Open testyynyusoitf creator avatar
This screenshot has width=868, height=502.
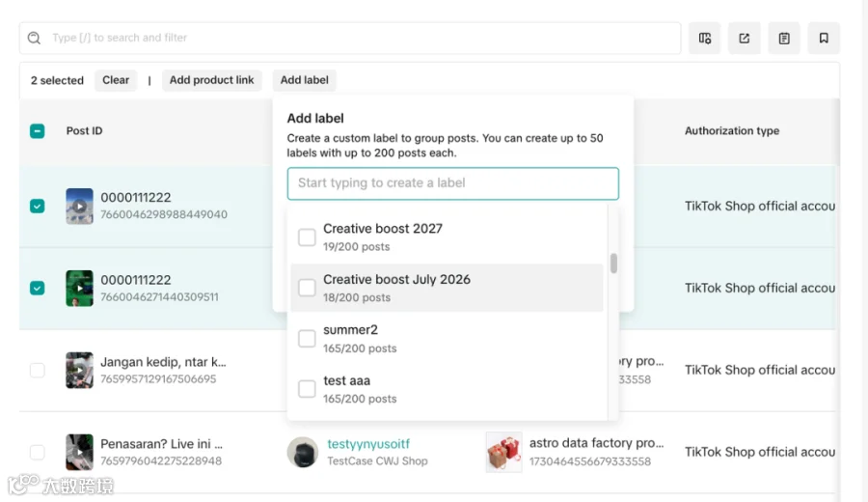pyautogui.click(x=302, y=452)
